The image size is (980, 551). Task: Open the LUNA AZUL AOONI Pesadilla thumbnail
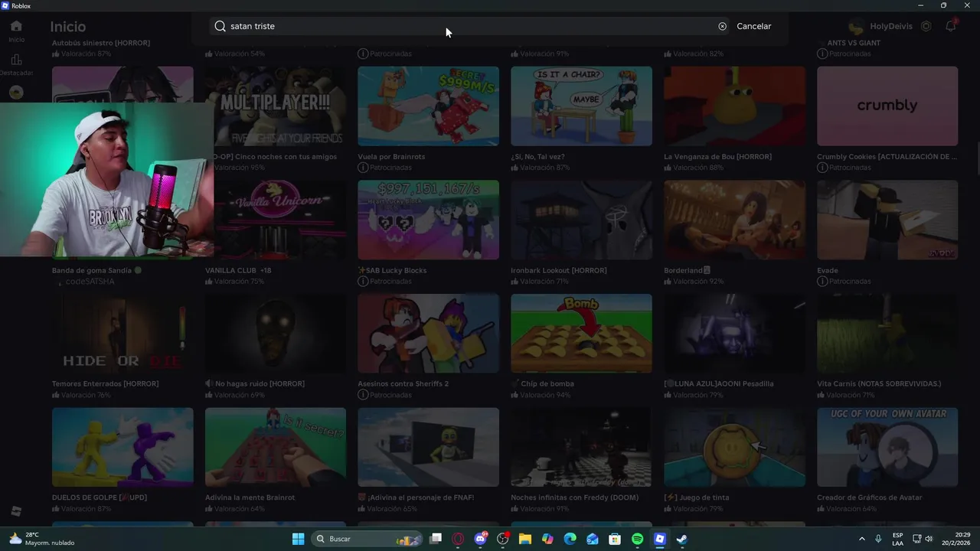[x=734, y=334]
